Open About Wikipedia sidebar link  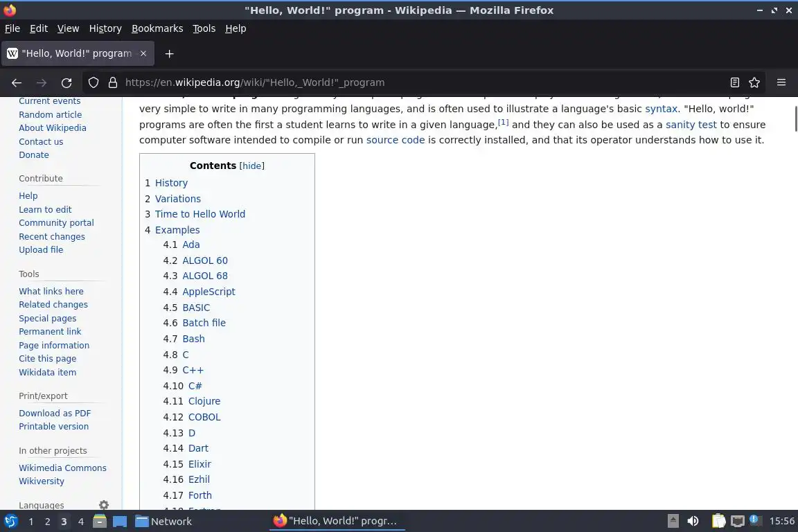coord(53,127)
